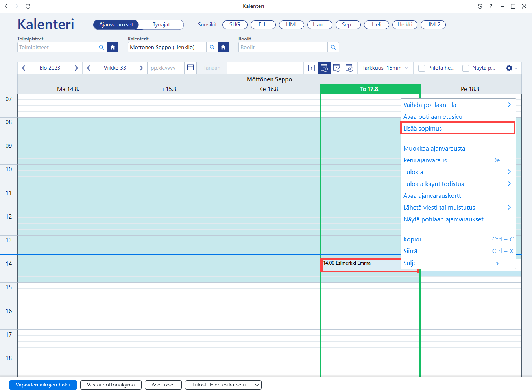Open the date picker calendar icon
Image resolution: width=532 pixels, height=392 pixels.
(190, 68)
